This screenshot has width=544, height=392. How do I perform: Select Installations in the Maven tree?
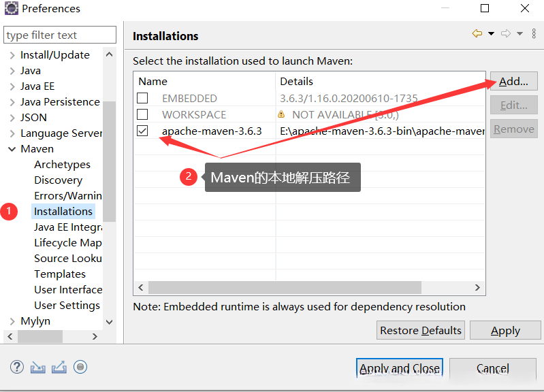(63, 211)
